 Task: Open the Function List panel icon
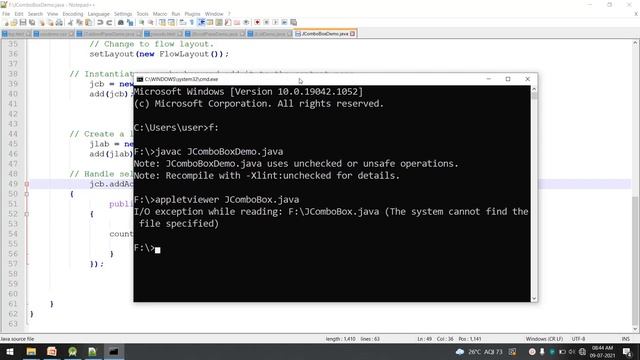(x=228, y=22)
